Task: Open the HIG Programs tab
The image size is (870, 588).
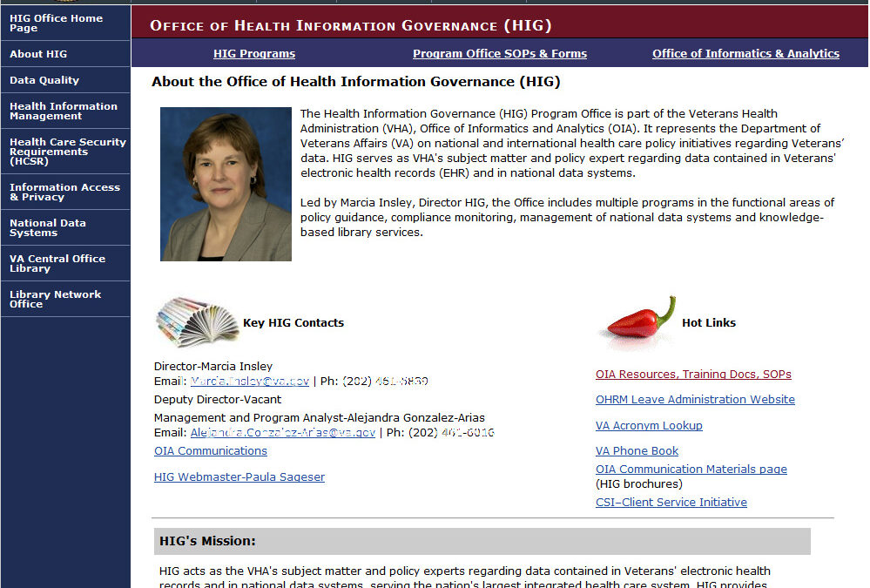Action: (x=254, y=54)
